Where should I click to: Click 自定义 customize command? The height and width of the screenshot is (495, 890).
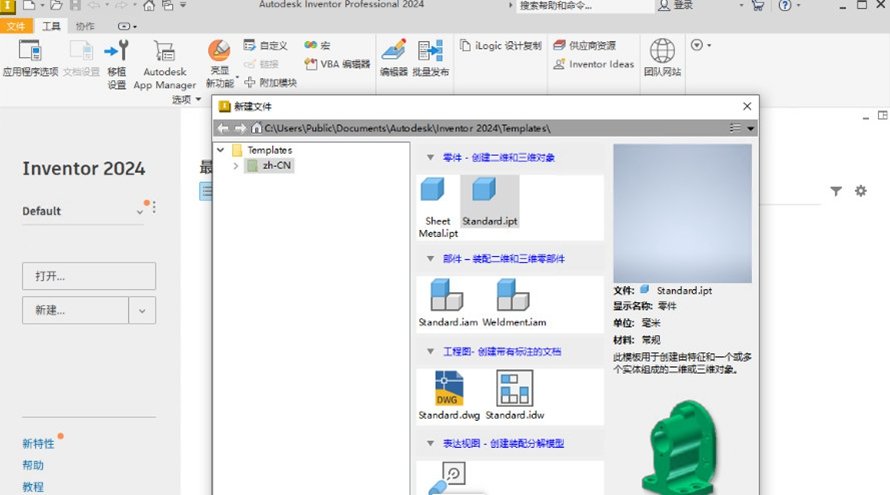(265, 45)
